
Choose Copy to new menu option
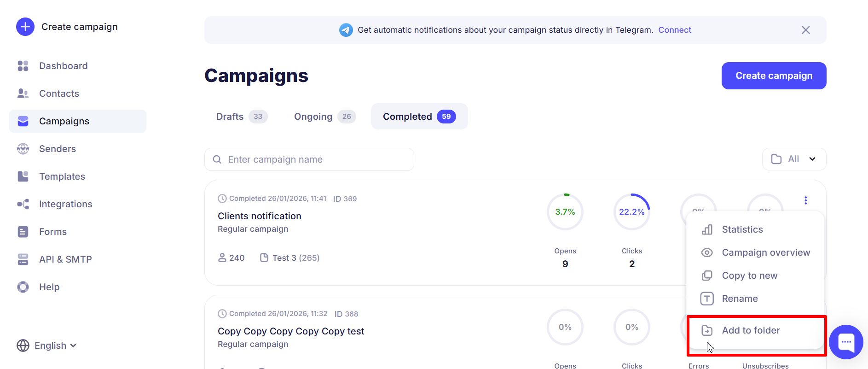pos(749,275)
